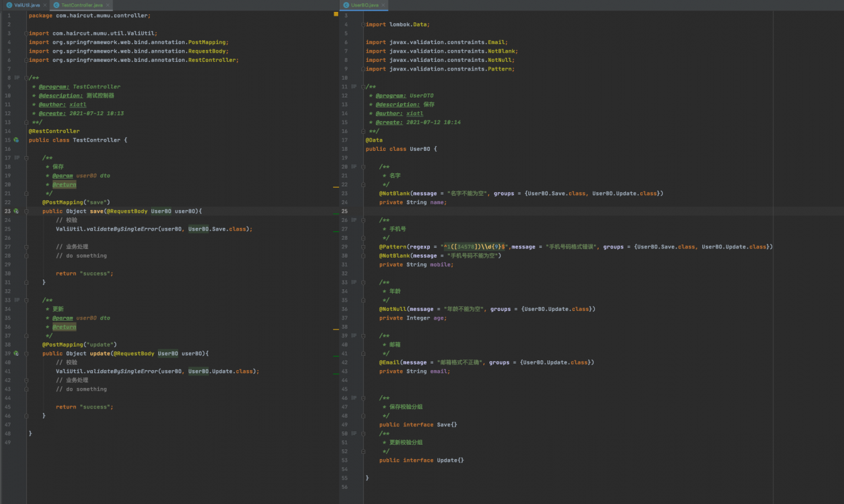This screenshot has height=504, width=844.
Task: Collapse the 保存校验分组 Javadoc block
Action: pyautogui.click(x=363, y=398)
